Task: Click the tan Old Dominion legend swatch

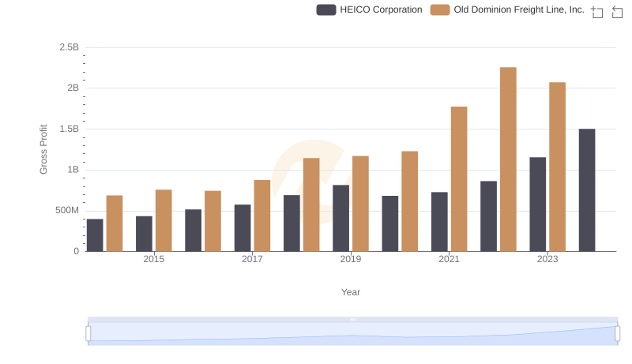Action: pyautogui.click(x=440, y=9)
